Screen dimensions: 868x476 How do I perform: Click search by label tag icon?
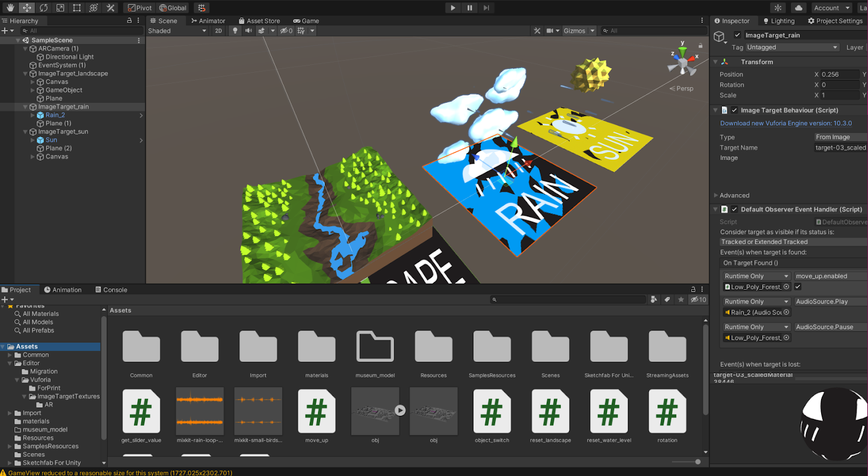point(667,299)
